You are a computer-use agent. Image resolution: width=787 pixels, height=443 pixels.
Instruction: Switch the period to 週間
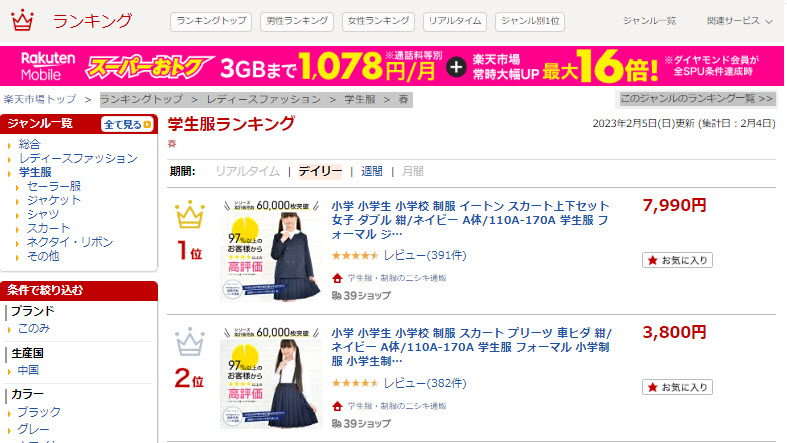click(372, 172)
